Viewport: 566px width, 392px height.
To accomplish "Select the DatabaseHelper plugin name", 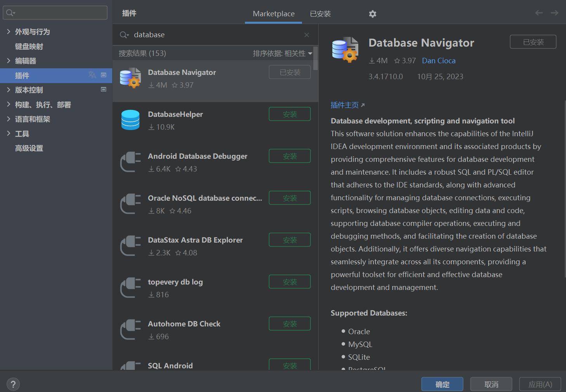I will tap(175, 114).
